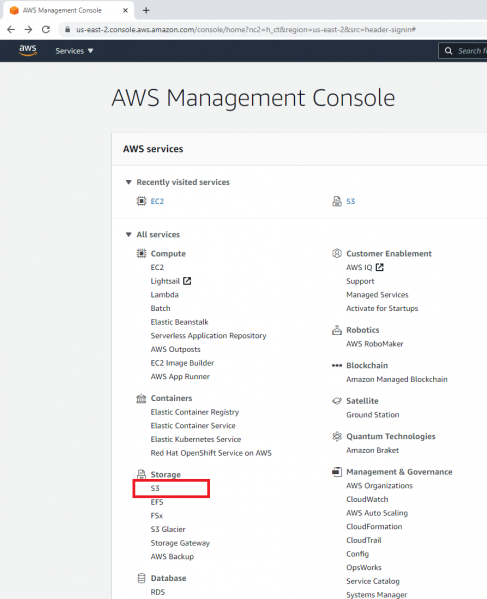Click the Customer Enablement category icon
This screenshot has height=599, width=487.
coord(337,253)
